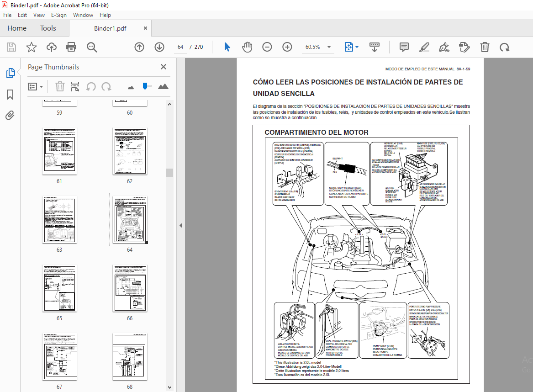Viewport: 533px width, 392px height.
Task: Delete page using the toolbar trash icon
Action: (x=485, y=47)
